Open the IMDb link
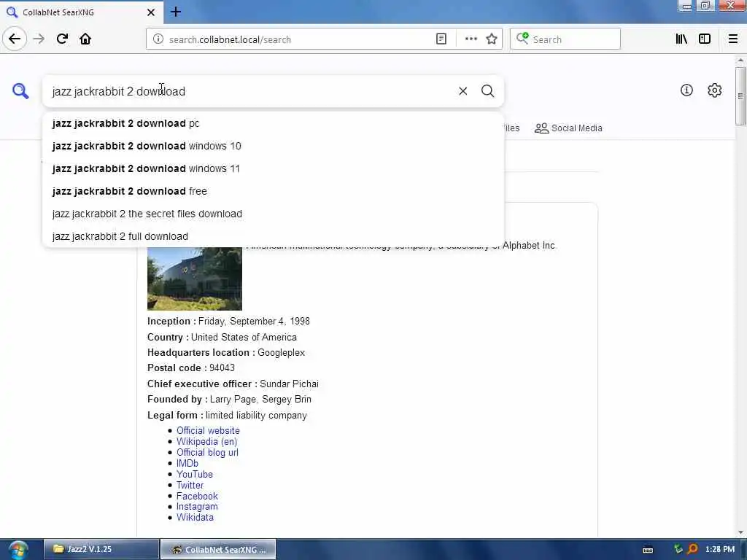This screenshot has width=747, height=560. click(187, 463)
